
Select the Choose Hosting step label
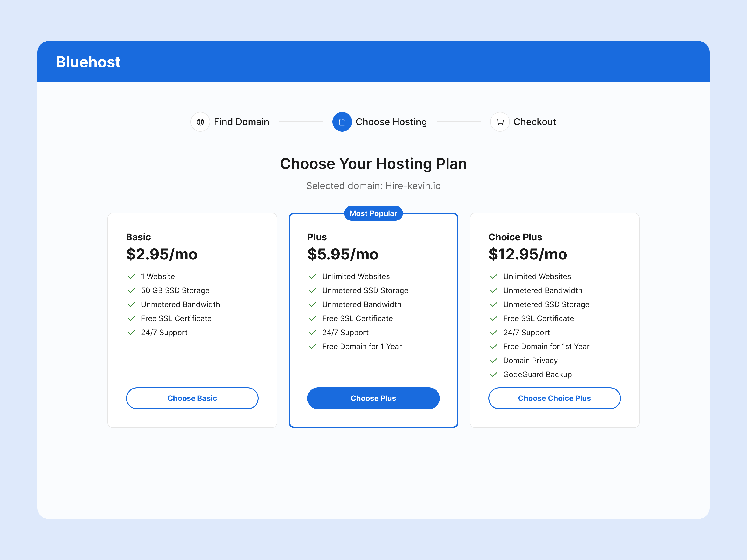[x=391, y=122]
